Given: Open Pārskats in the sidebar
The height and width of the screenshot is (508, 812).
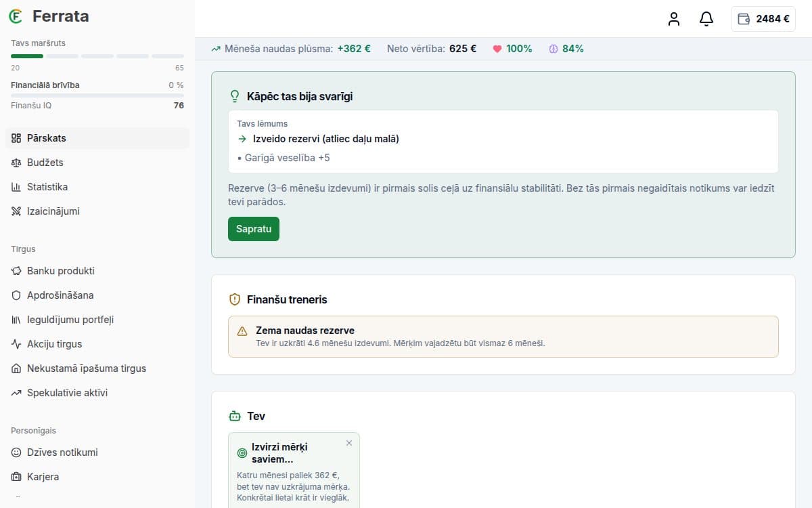Looking at the screenshot, I should click(97, 138).
